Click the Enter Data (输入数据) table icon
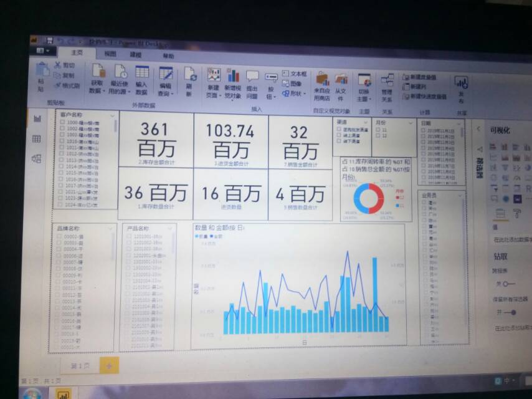 142,72
